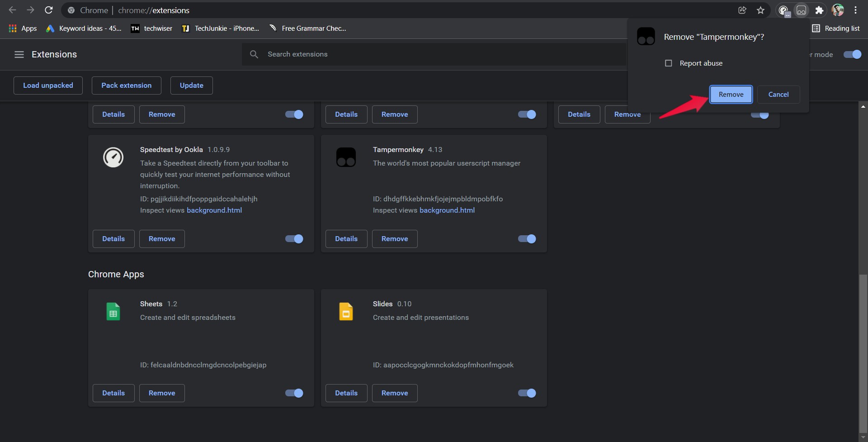Screen dimensions: 868x442
Task: Open Speedtest background.html inspect view
Action: pyautogui.click(x=214, y=210)
